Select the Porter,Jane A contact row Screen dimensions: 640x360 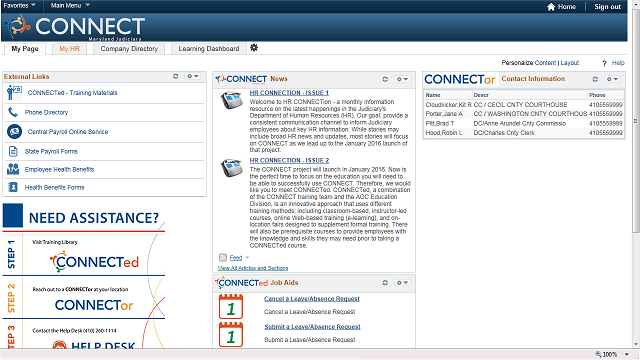(524, 114)
